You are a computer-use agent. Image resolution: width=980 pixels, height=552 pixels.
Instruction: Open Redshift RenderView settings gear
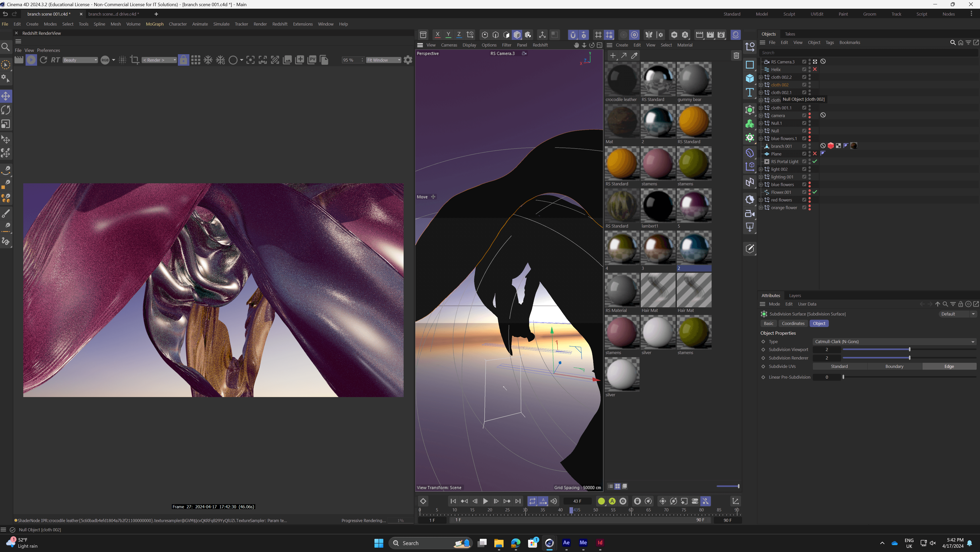(408, 60)
